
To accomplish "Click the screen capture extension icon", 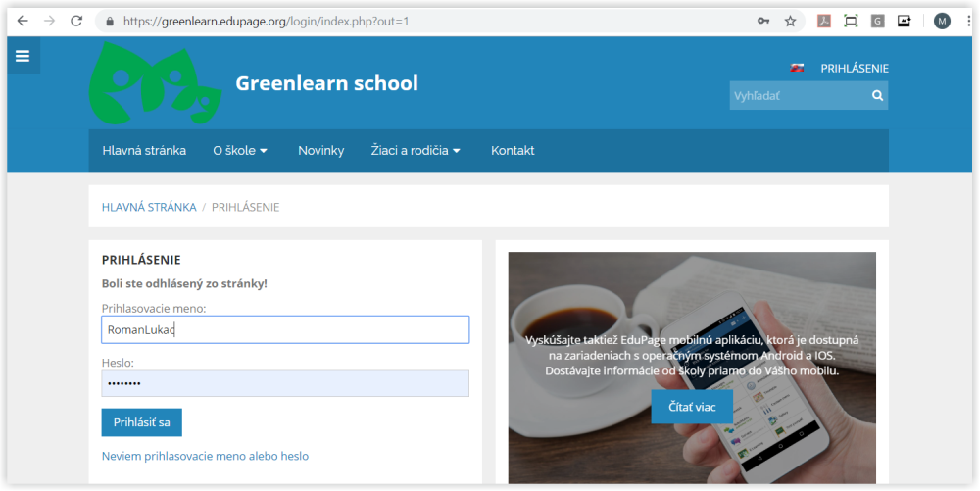I will point(851,21).
